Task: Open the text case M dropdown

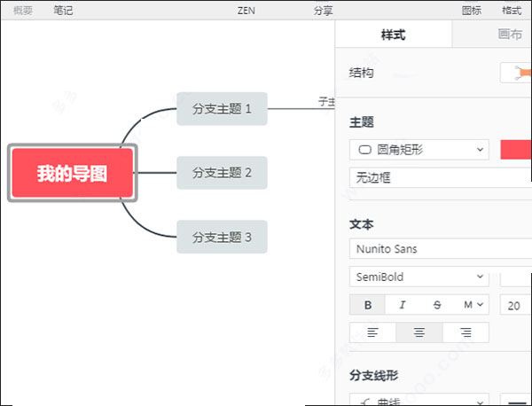Action: pyautogui.click(x=473, y=305)
